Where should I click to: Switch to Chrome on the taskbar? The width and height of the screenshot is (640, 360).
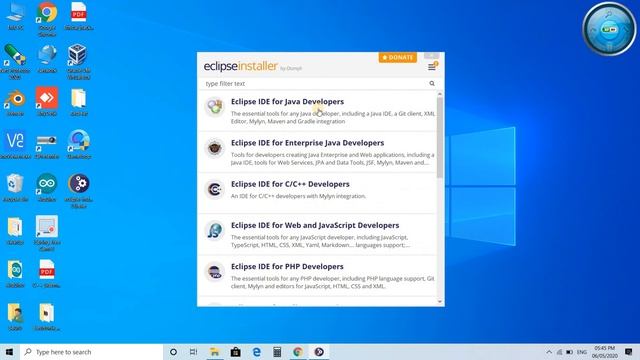point(298,352)
